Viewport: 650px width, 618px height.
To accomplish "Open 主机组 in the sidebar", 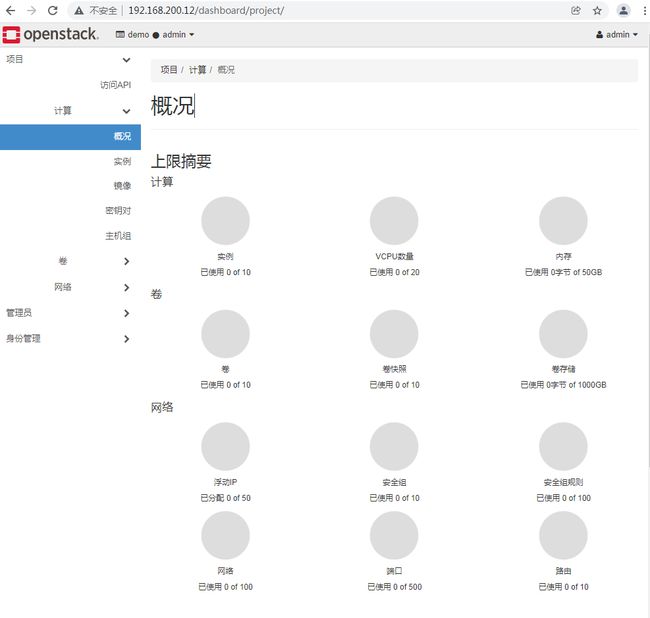I will [118, 236].
